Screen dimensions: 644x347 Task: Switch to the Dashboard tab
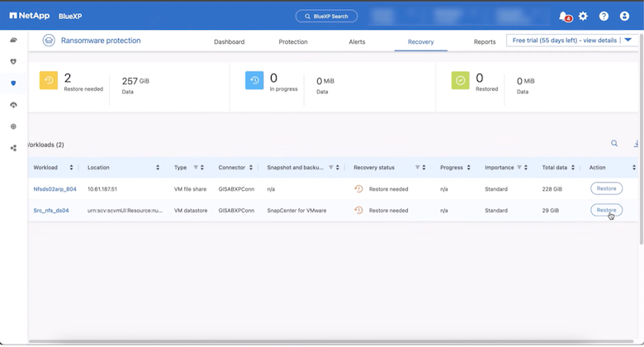(x=229, y=42)
